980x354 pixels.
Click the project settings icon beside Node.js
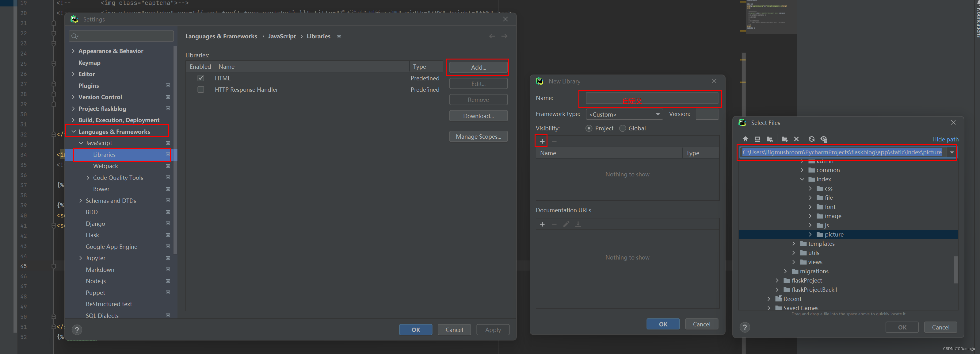[x=168, y=281]
